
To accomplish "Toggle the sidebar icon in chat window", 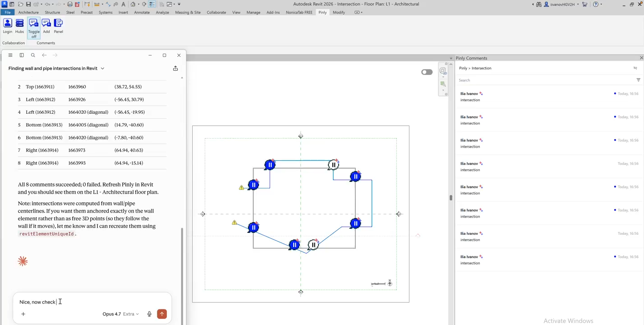I will (x=22, y=55).
